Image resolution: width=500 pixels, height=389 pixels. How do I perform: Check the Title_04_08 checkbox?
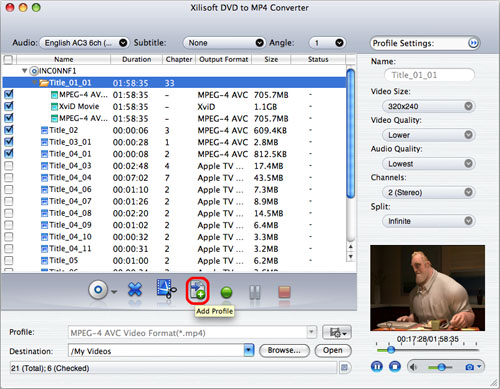[x=9, y=213]
